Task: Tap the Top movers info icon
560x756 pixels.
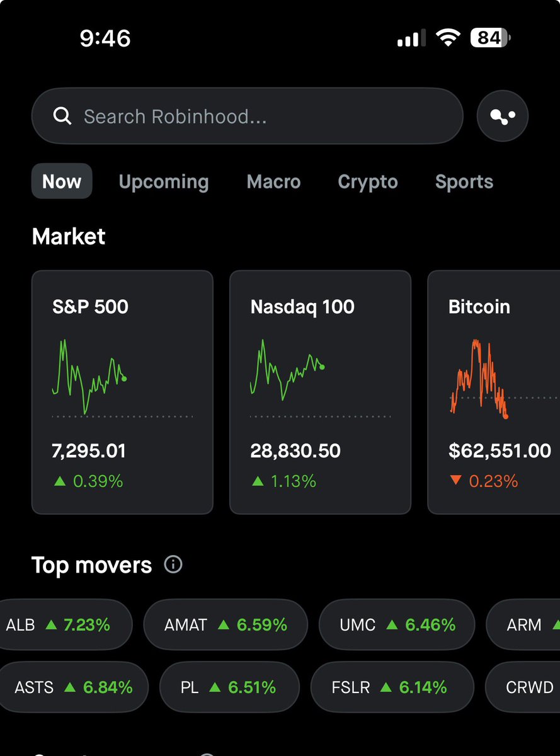Action: coord(173,564)
